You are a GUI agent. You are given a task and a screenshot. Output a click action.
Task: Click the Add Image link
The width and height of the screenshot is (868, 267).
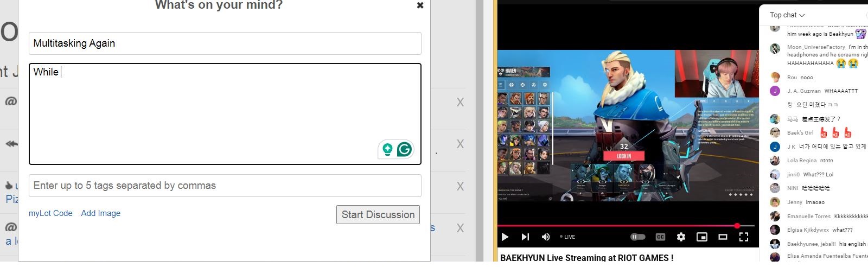pyautogui.click(x=101, y=213)
